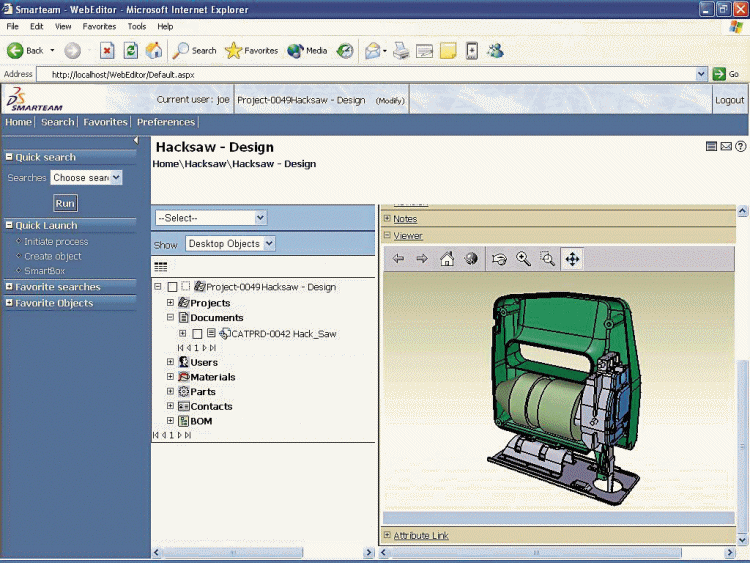Expand the Users tree node
Image resolution: width=750 pixels, height=563 pixels.
(x=170, y=362)
